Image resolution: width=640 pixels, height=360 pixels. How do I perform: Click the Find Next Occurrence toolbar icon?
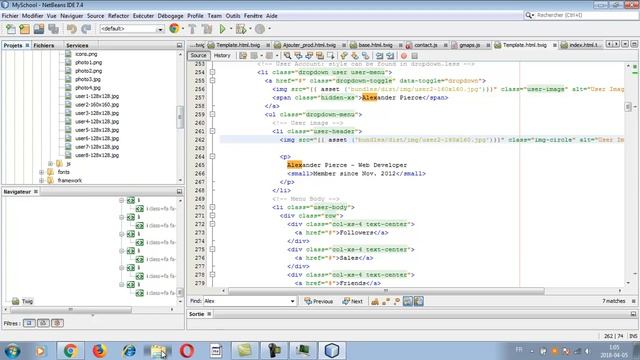(x=309, y=56)
